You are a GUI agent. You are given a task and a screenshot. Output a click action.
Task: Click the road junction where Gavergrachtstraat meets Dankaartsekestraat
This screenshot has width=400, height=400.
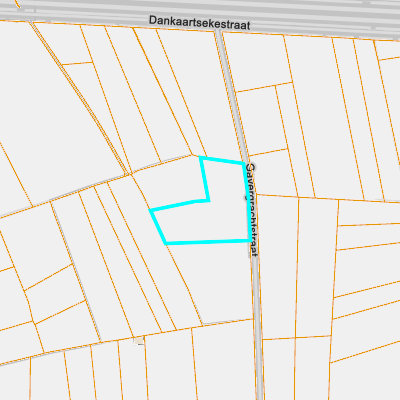click(x=218, y=31)
